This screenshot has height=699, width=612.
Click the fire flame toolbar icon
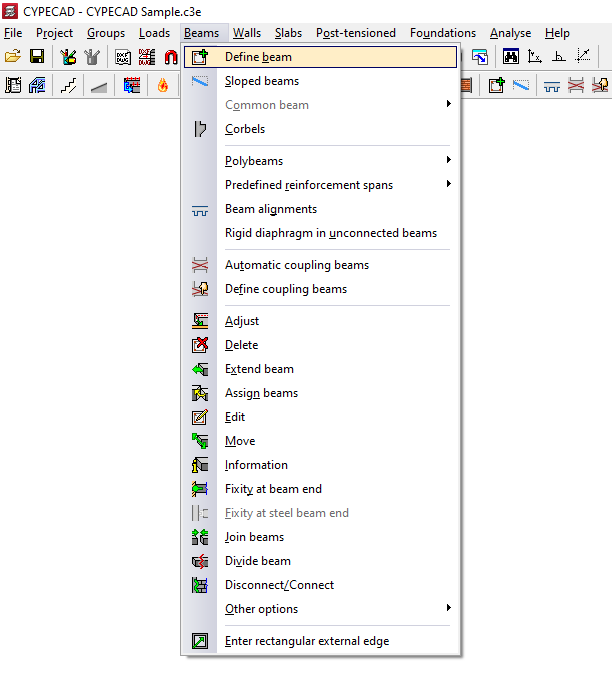tap(163, 85)
